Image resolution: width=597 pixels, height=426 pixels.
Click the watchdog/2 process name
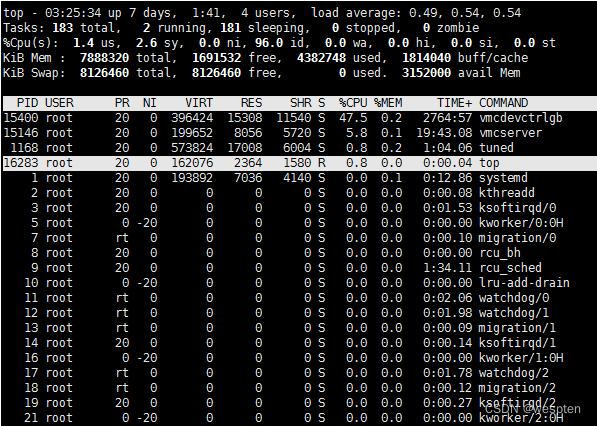coord(514,373)
